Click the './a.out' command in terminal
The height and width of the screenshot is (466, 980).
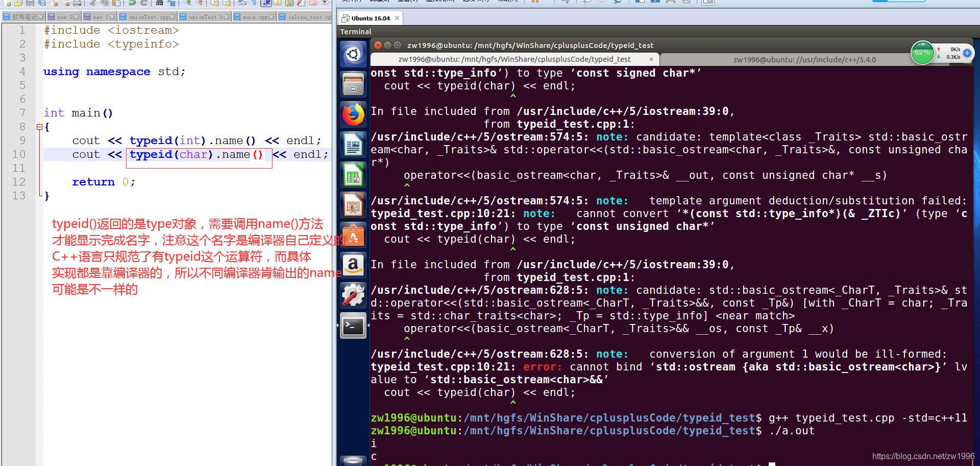point(792,431)
